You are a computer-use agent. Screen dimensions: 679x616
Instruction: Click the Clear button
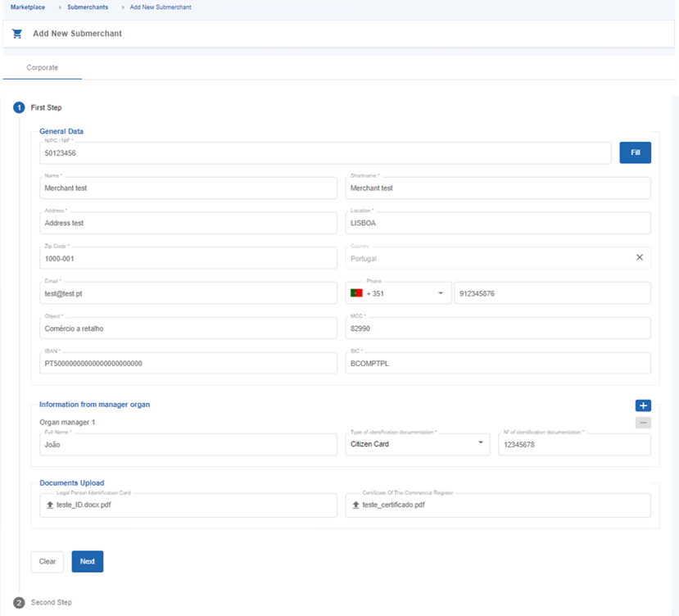coord(48,561)
